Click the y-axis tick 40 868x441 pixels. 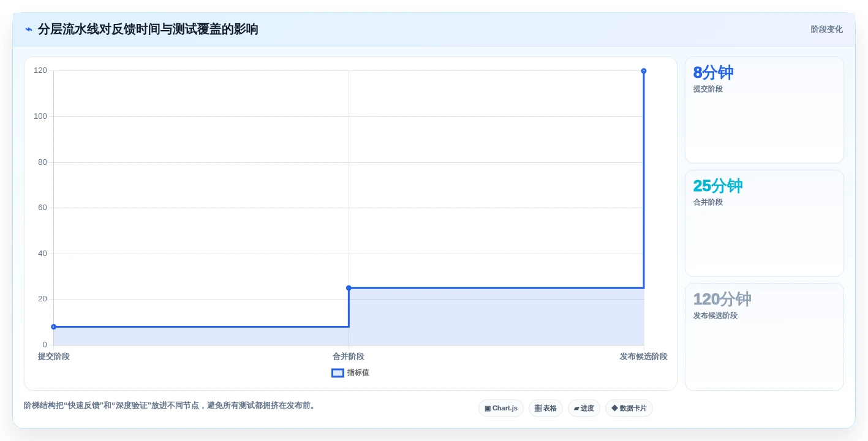click(x=42, y=254)
